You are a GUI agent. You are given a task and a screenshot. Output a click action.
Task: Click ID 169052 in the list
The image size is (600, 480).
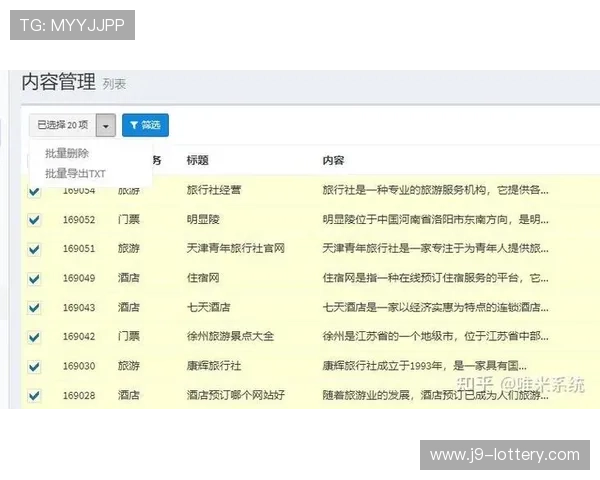point(79,220)
